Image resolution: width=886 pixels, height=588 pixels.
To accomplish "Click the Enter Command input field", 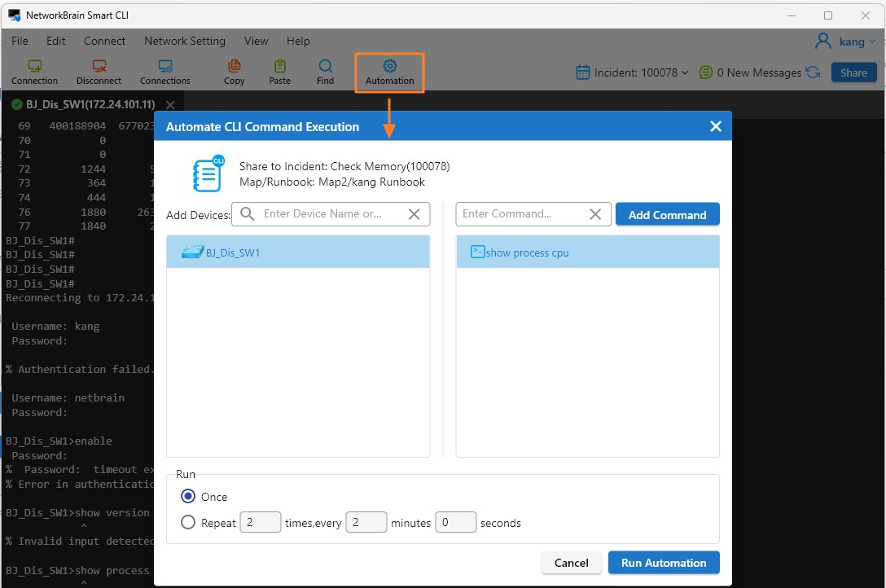I will (x=521, y=214).
